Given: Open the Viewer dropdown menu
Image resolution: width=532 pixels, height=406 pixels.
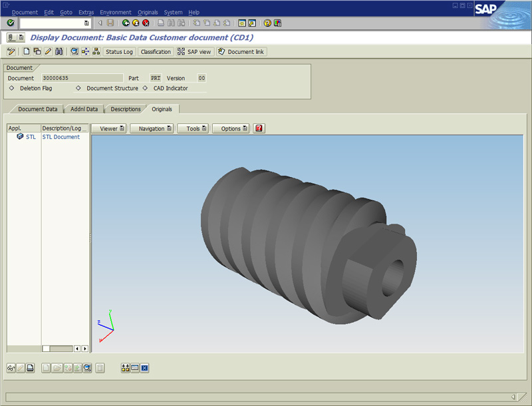Looking at the screenshot, I should [x=109, y=128].
